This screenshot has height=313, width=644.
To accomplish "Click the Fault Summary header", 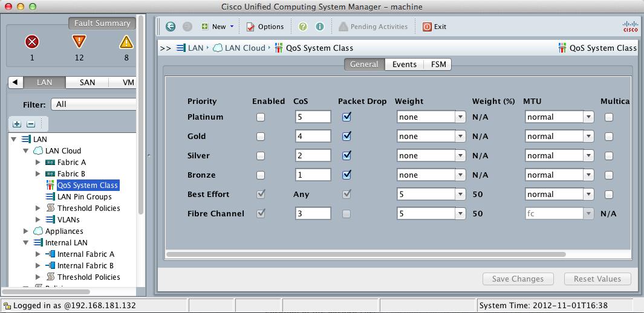I will pyautogui.click(x=102, y=24).
